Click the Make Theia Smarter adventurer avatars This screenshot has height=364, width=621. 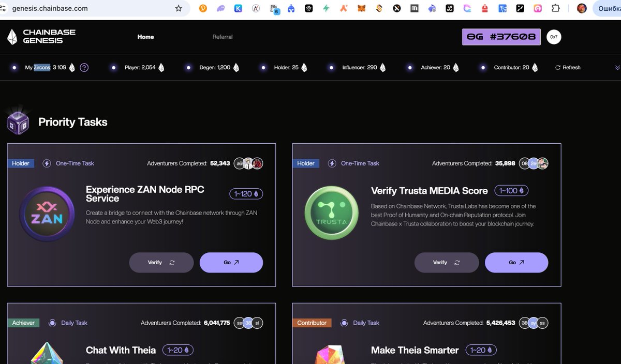(x=534, y=323)
